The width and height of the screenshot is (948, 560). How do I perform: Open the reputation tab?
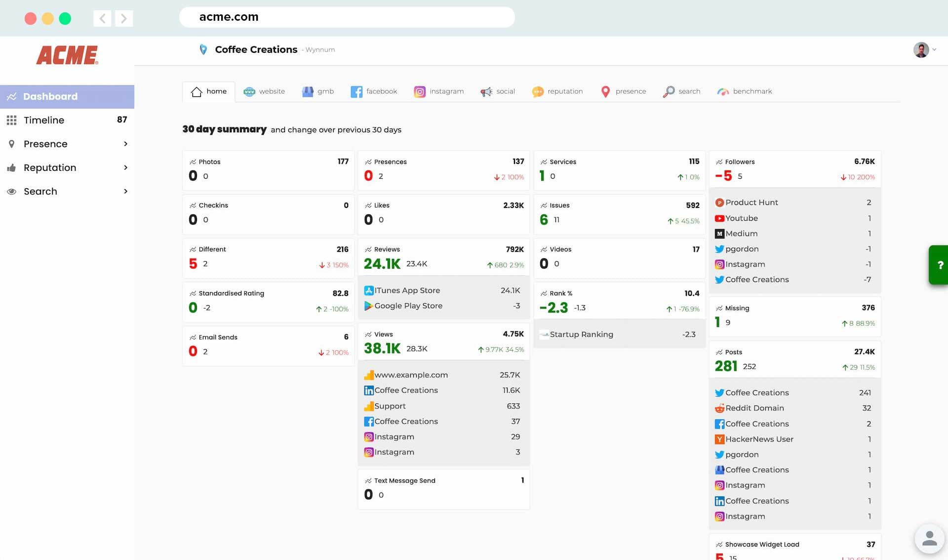point(557,91)
